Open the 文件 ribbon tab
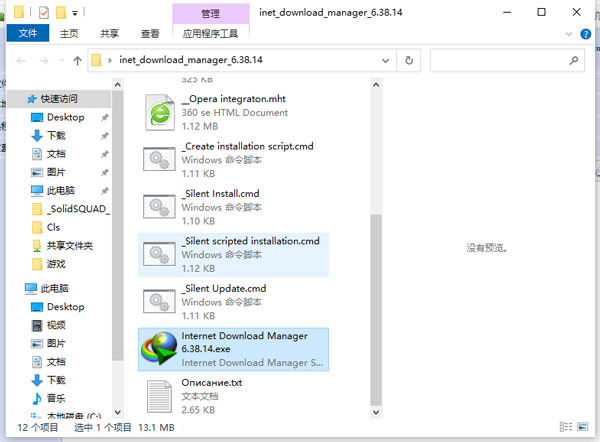 28,33
